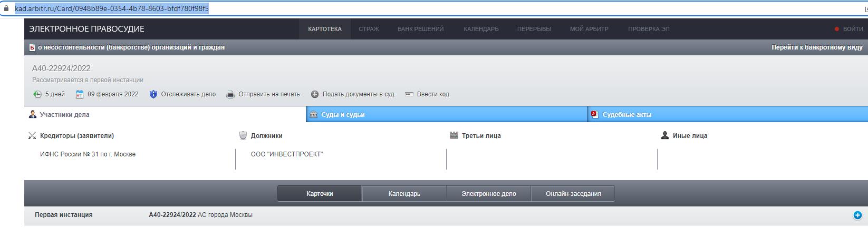Click the person icon on Участники дела tab

pos(33,114)
